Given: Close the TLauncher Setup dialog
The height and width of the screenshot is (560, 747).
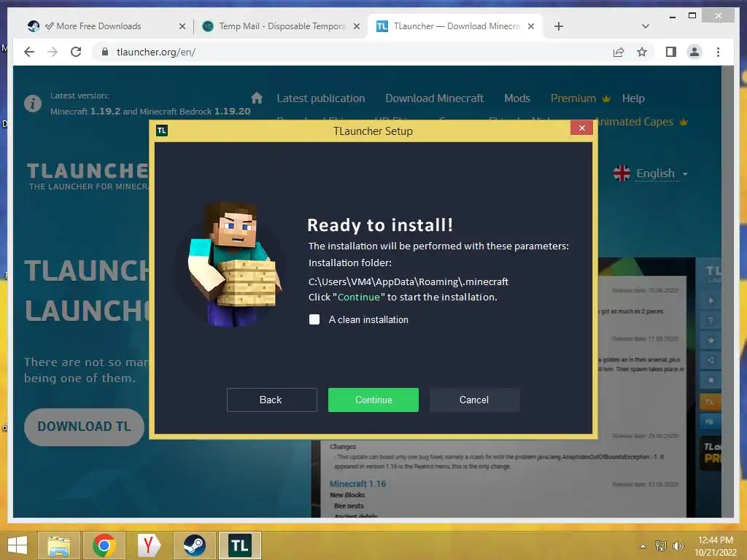Looking at the screenshot, I should [581, 128].
